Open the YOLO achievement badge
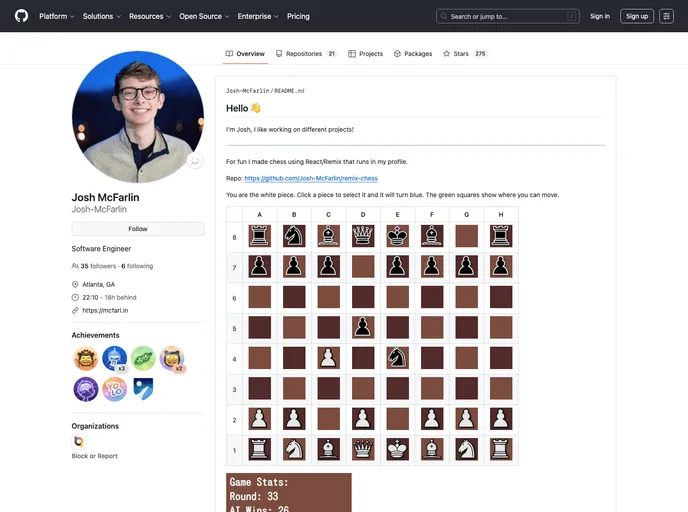The height and width of the screenshot is (512, 688). click(114, 389)
